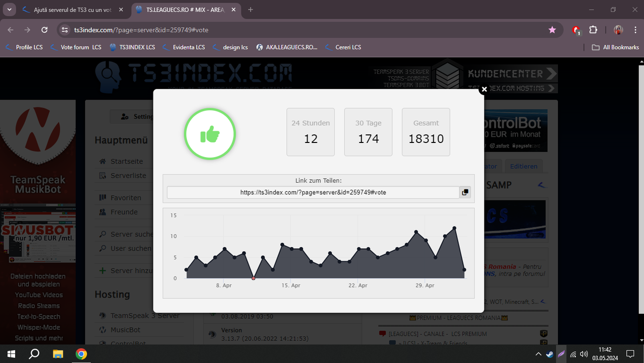Open the Windows notification center
The height and width of the screenshot is (363, 644).
630,354
